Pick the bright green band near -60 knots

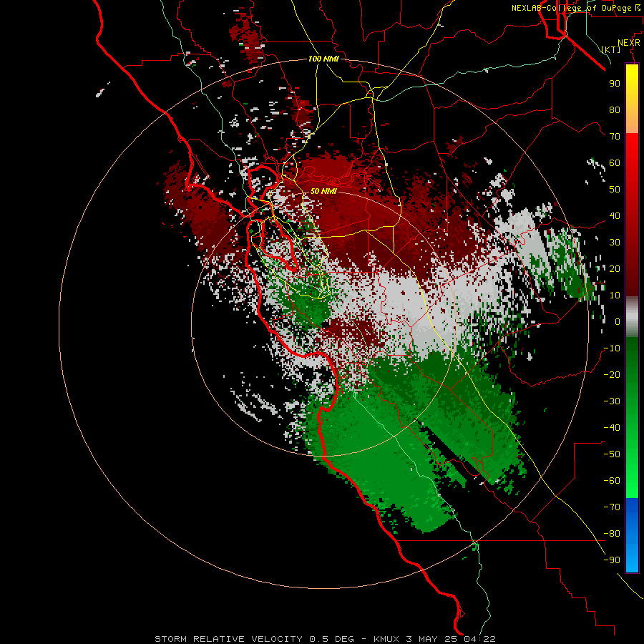click(x=632, y=482)
